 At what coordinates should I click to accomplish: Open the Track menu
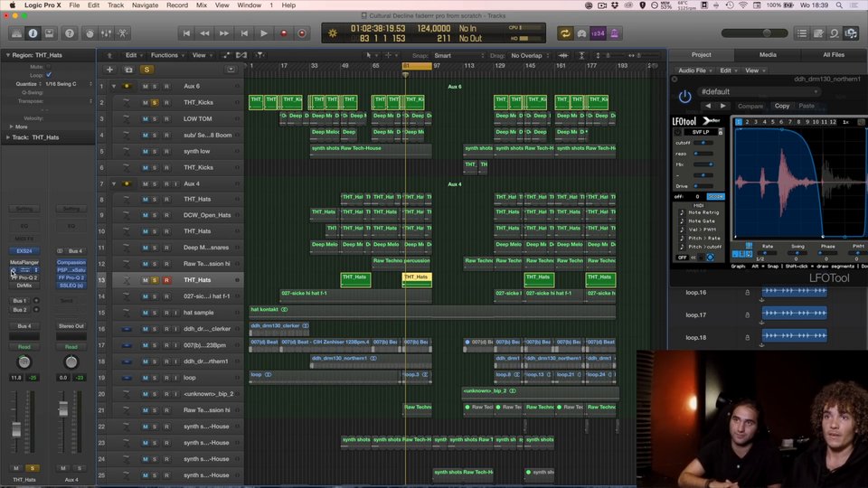point(116,5)
